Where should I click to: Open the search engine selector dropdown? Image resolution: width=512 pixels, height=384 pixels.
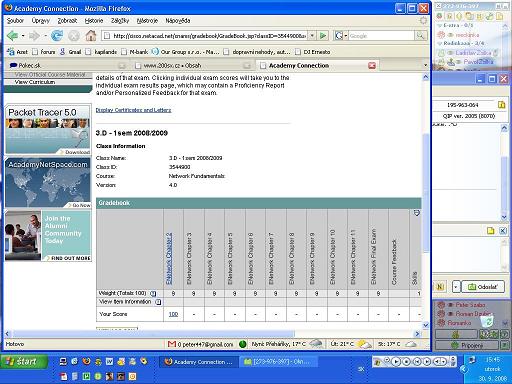click(341, 35)
